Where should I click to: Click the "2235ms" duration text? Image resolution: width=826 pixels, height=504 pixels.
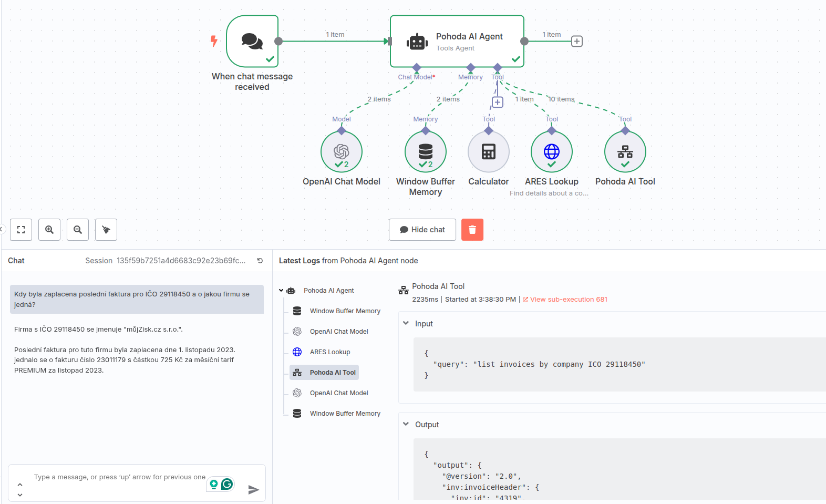click(425, 300)
